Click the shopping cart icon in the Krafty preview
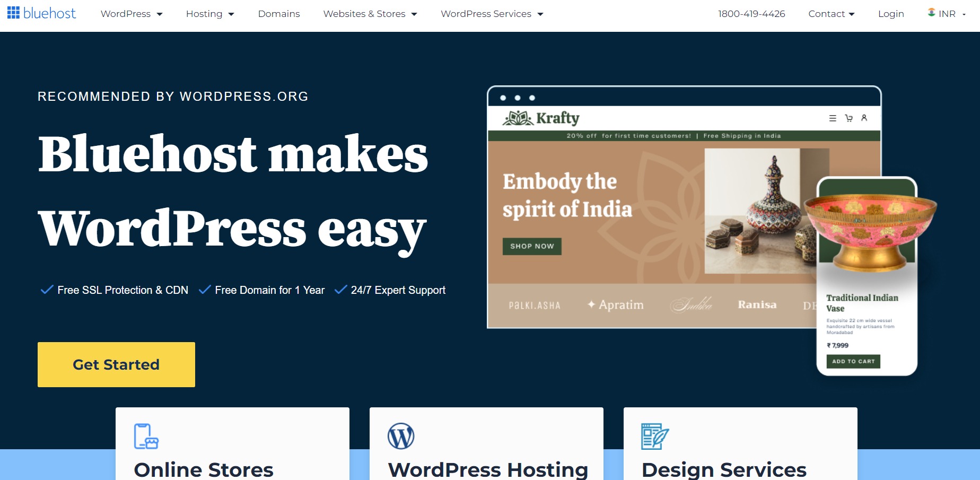The image size is (980, 480). 849,118
